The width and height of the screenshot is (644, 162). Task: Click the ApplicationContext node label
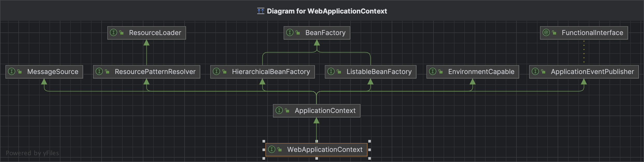click(x=325, y=111)
